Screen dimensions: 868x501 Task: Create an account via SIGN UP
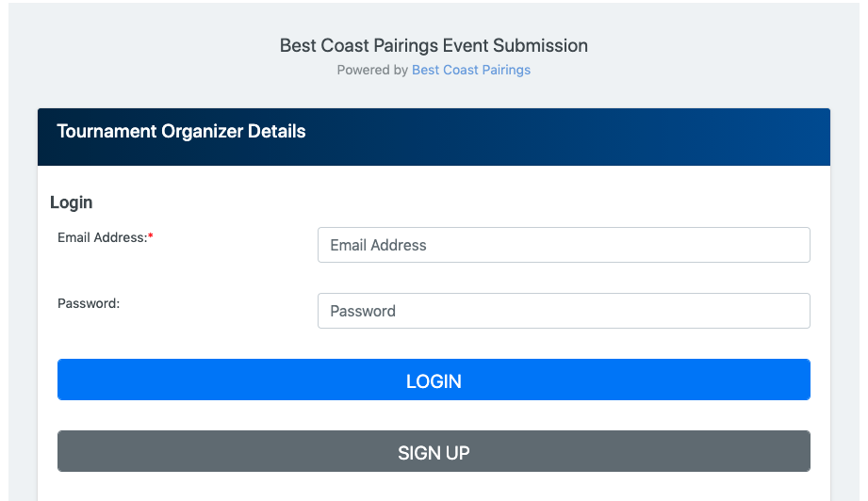coord(434,451)
